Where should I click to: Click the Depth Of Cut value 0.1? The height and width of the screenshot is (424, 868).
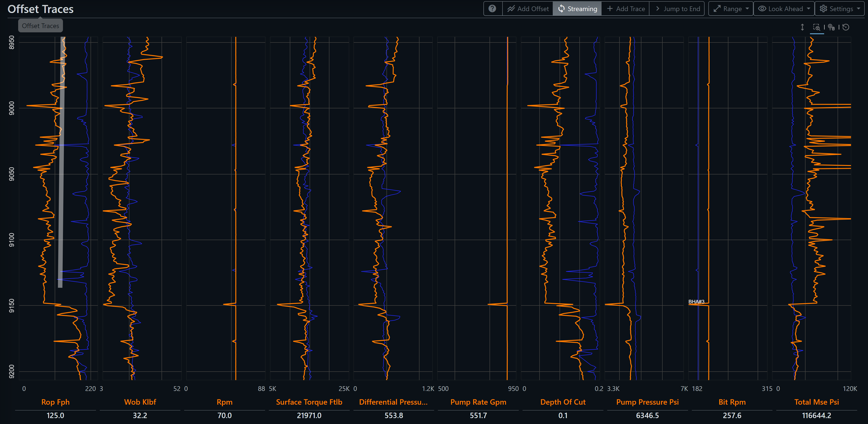click(563, 416)
